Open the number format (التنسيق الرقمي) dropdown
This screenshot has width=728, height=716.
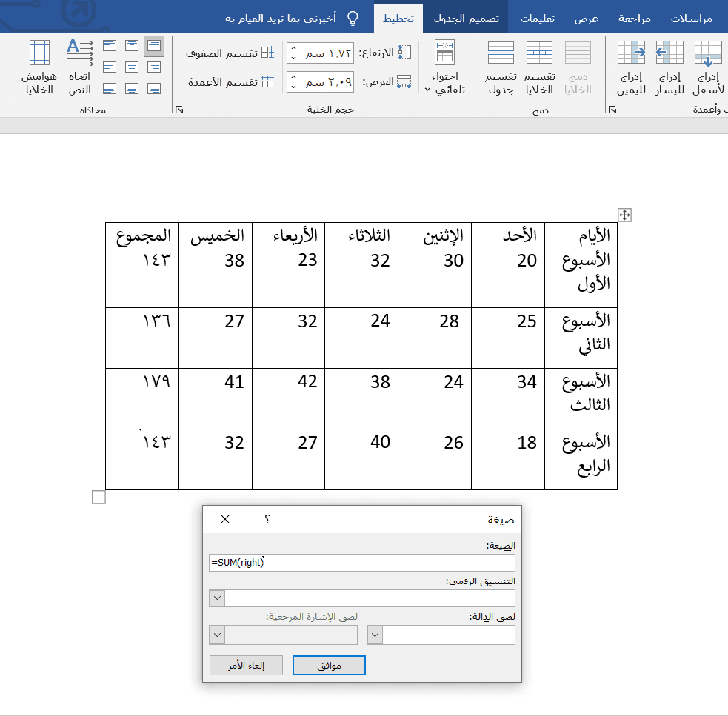pos(216,598)
